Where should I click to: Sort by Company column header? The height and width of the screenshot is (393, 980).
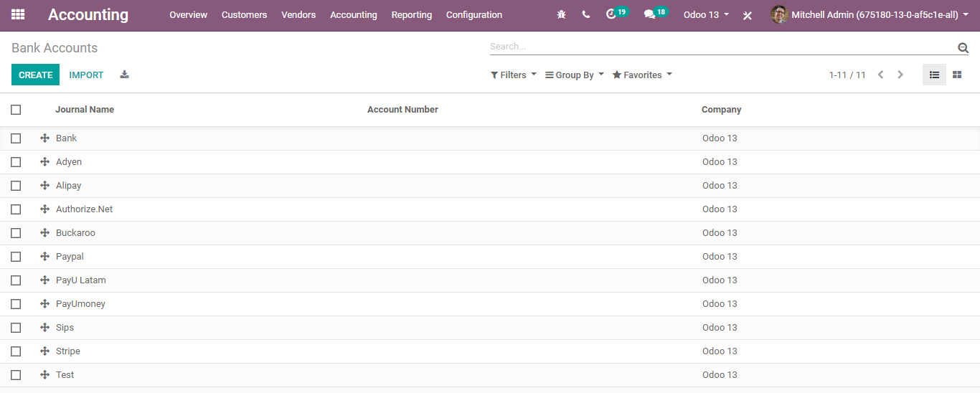pyautogui.click(x=721, y=110)
